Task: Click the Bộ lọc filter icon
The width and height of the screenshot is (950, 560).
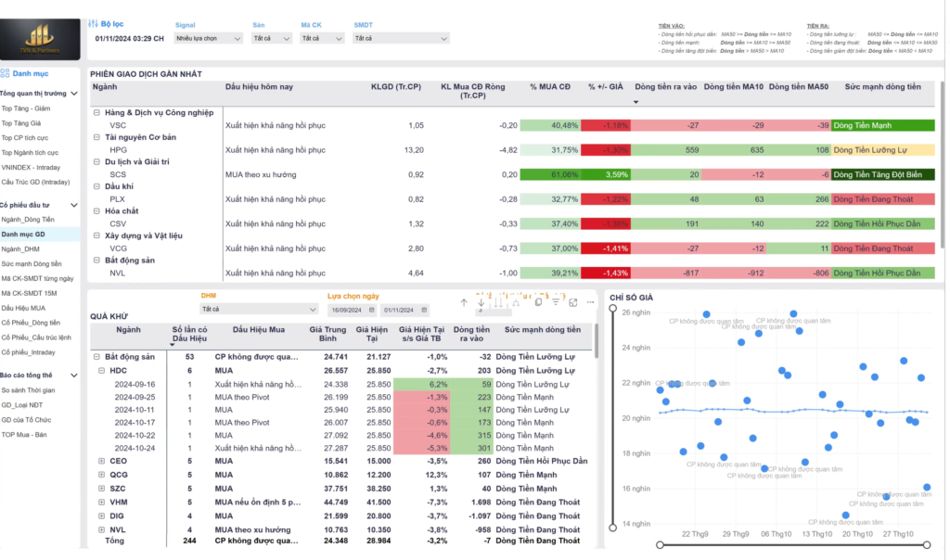Action: [93, 24]
